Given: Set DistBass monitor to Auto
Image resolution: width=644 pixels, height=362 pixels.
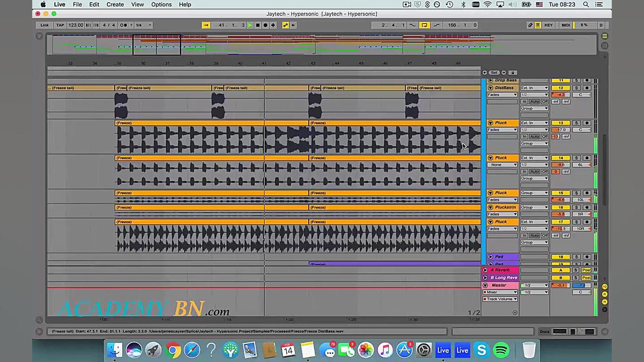Looking at the screenshot, I should [534, 102].
